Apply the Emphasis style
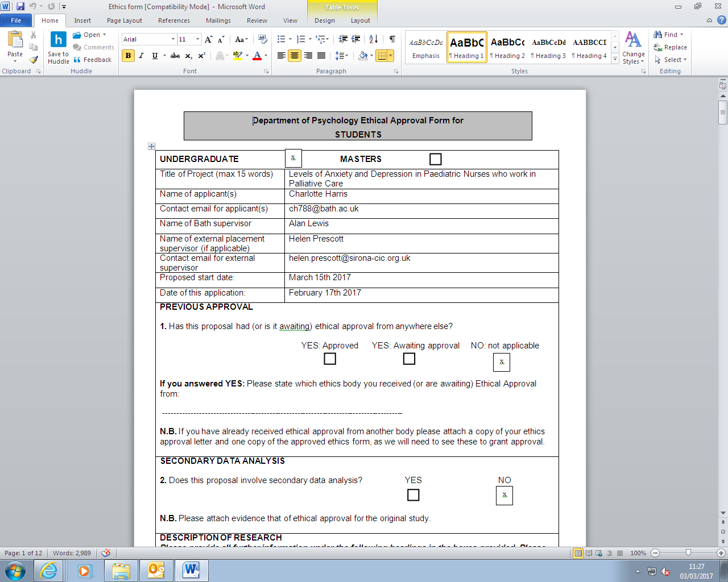728x582 pixels. (426, 47)
